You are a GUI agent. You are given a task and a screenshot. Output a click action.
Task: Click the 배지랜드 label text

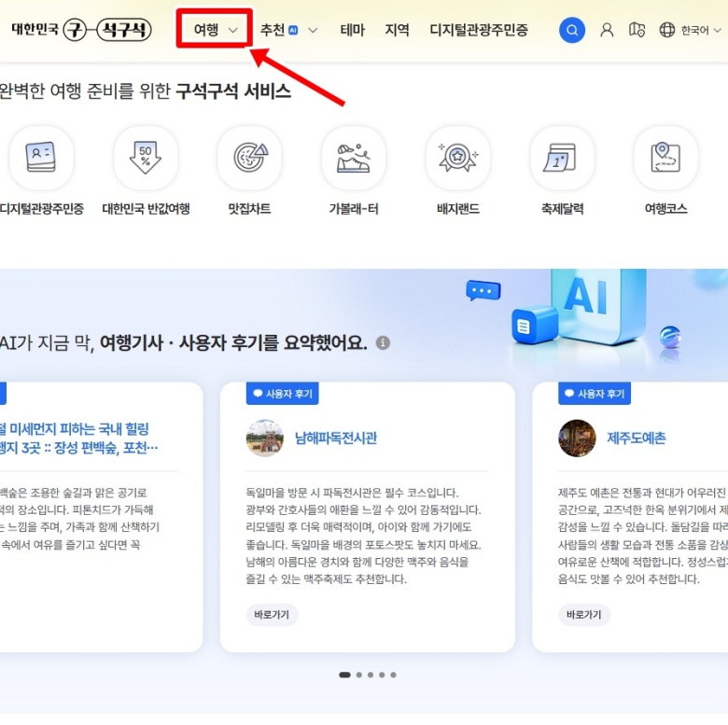[x=457, y=209]
